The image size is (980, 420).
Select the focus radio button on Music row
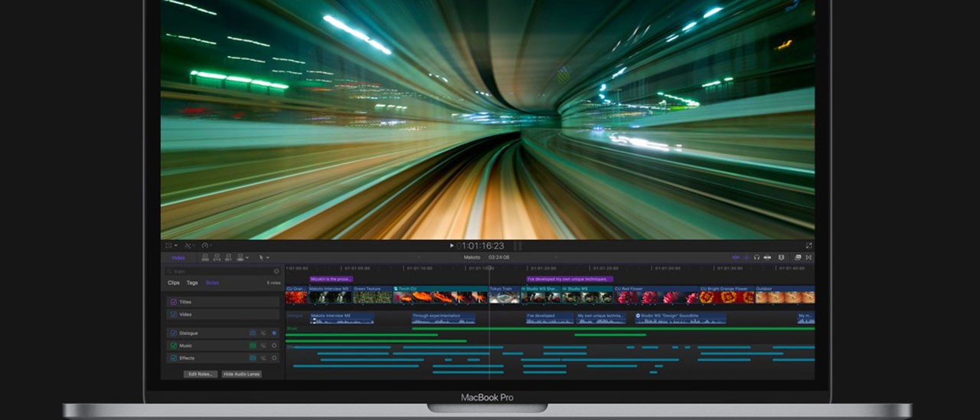click(x=274, y=346)
